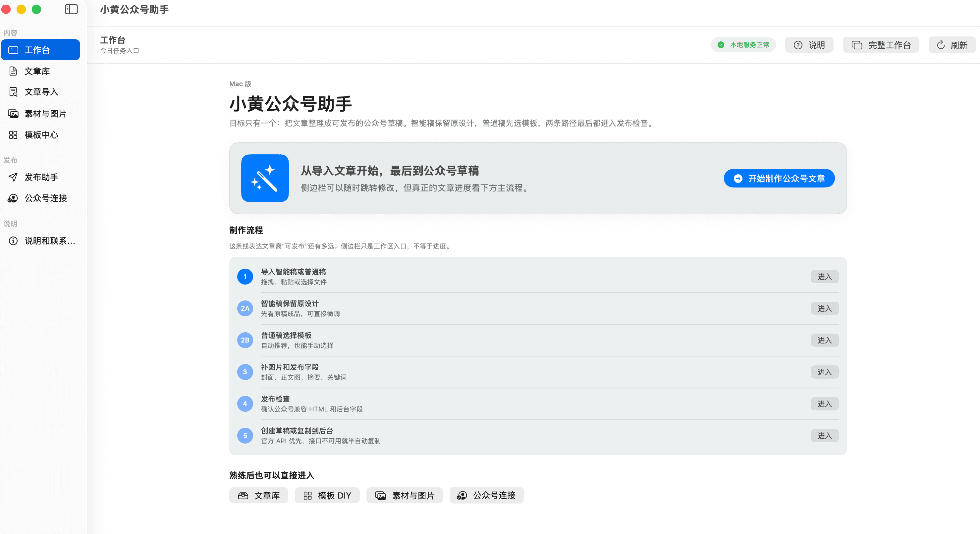Click the 创建草稿或复制到后台 step title

[x=297, y=431]
